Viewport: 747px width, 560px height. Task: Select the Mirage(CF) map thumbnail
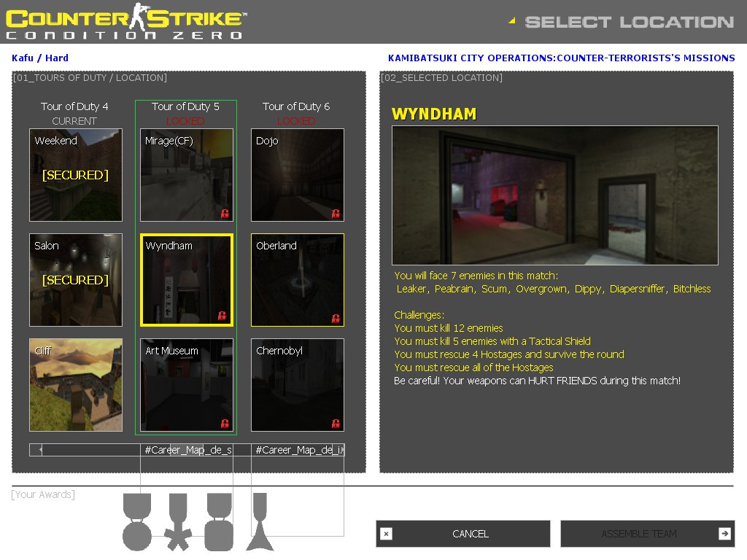point(187,175)
